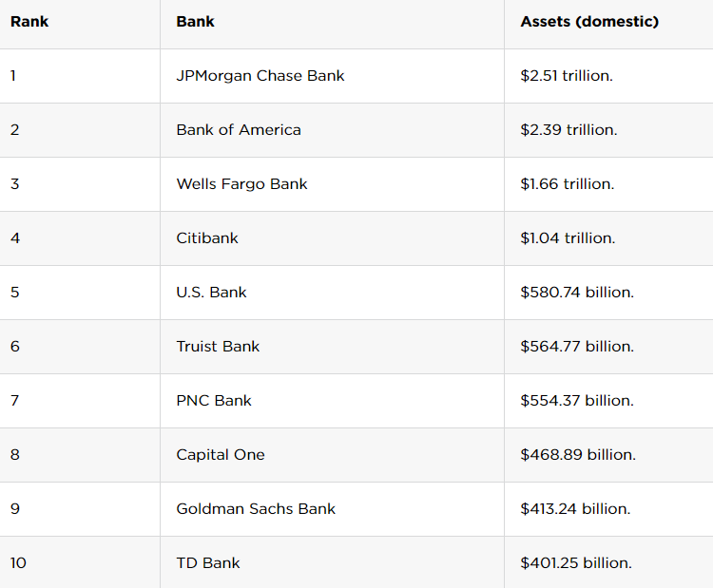Select the Truist Bank cell
Screen dimensions: 713x588
218,347
